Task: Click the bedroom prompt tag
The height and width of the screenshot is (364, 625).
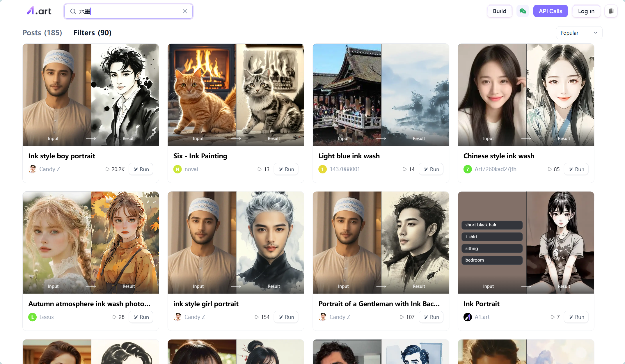Action: pyautogui.click(x=492, y=260)
